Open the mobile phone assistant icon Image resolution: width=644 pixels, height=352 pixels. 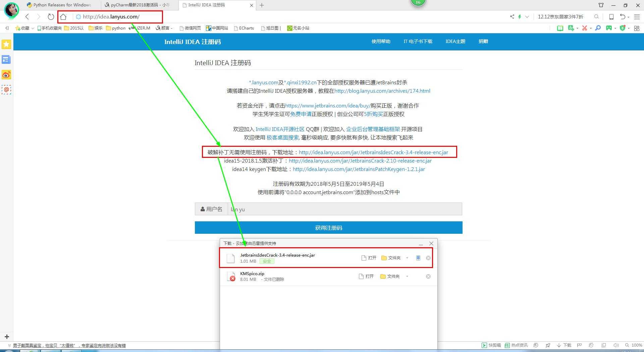coord(611,16)
